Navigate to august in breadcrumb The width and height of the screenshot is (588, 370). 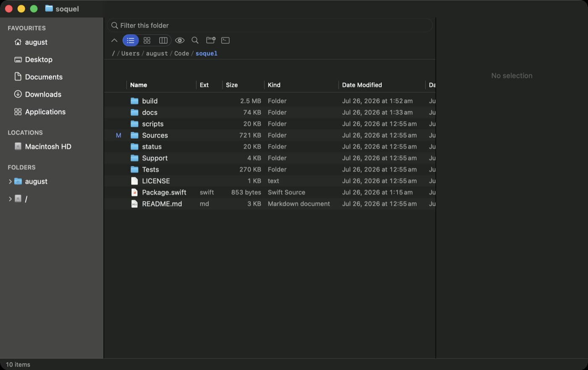pyautogui.click(x=157, y=53)
